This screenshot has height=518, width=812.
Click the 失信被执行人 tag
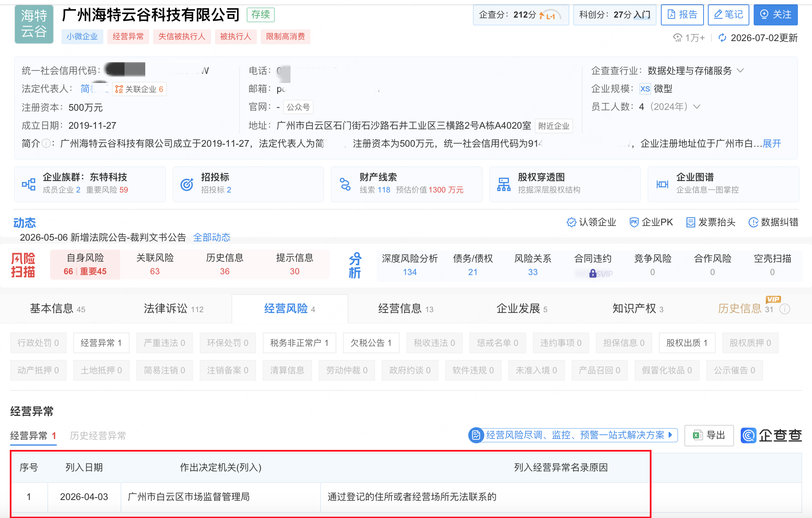click(182, 36)
